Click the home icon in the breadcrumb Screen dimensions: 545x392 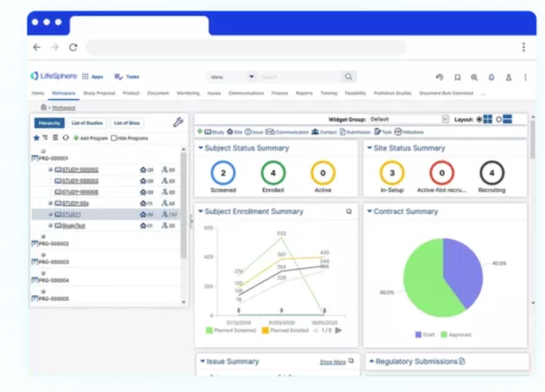point(44,107)
